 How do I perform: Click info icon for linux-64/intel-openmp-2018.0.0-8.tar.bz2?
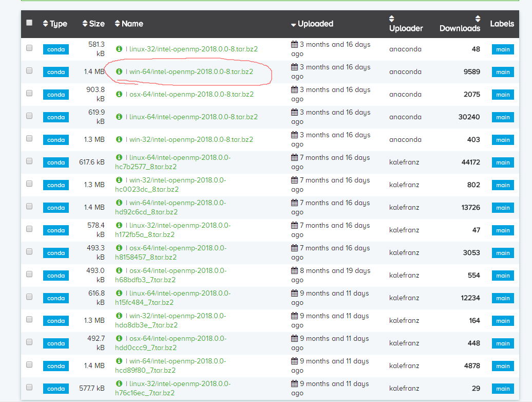(119, 117)
